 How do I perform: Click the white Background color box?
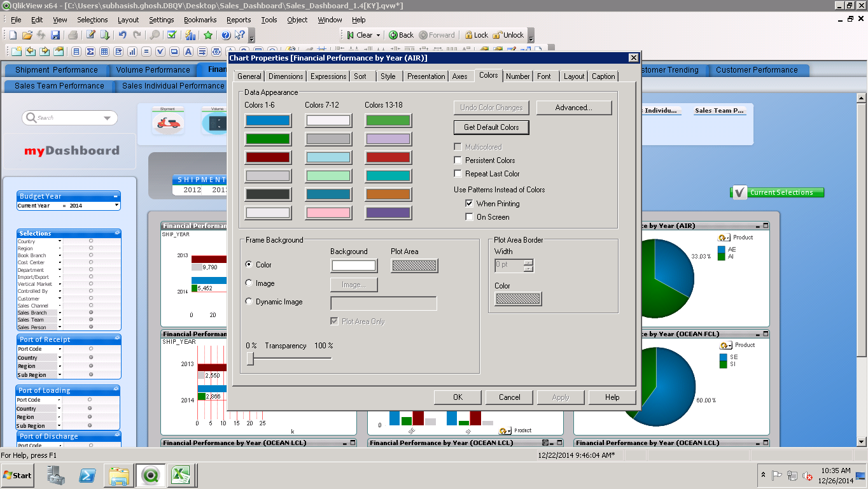click(353, 266)
